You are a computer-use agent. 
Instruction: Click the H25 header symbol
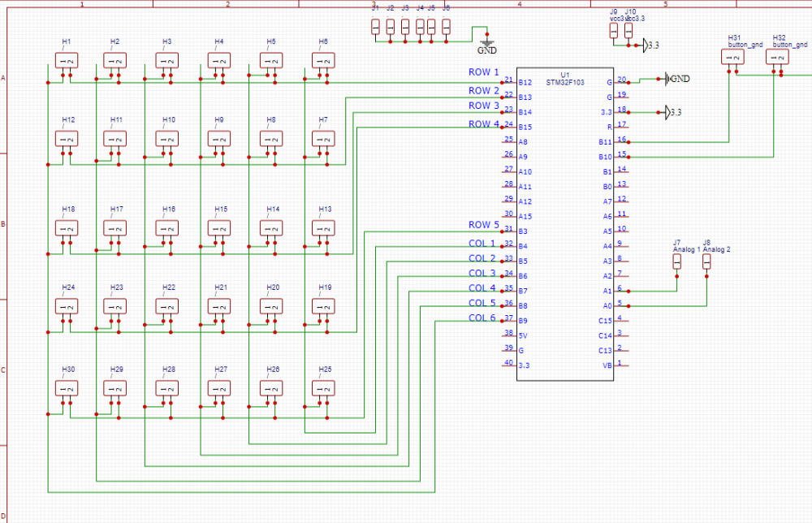click(x=323, y=388)
